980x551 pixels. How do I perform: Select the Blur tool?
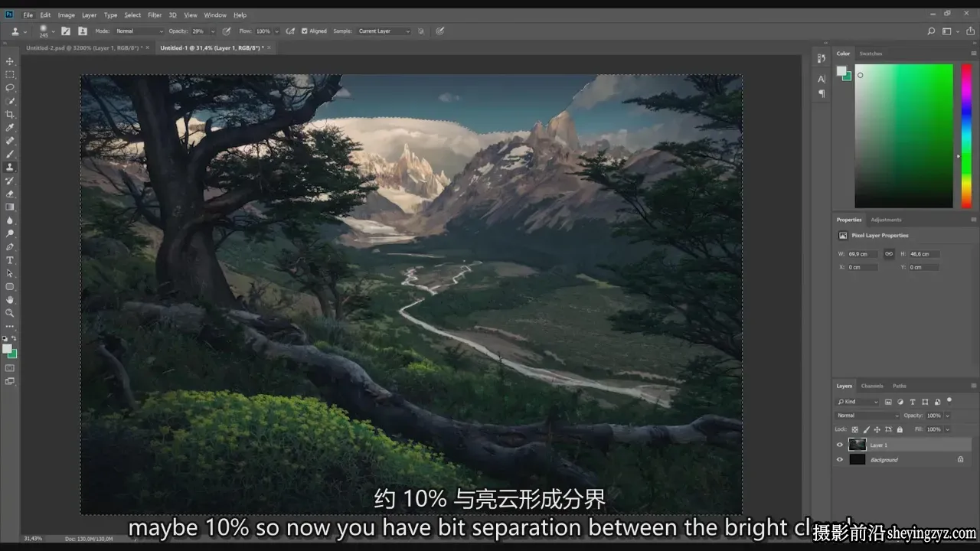click(10, 220)
